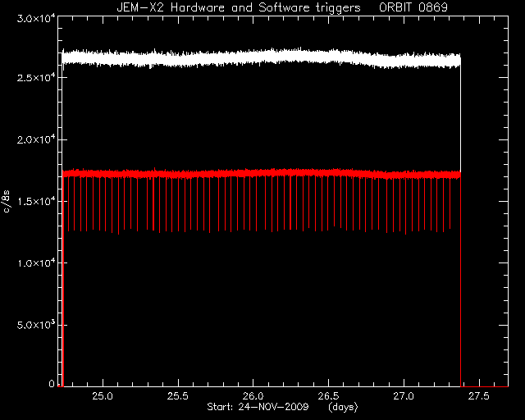The width and height of the screenshot is (525, 420).
Task: Click the plot title ORBIT 0869
Action: click(413, 7)
